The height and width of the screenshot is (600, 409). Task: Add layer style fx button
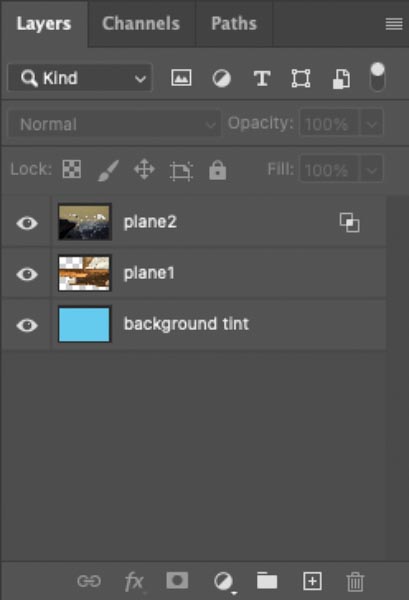pyautogui.click(x=134, y=582)
